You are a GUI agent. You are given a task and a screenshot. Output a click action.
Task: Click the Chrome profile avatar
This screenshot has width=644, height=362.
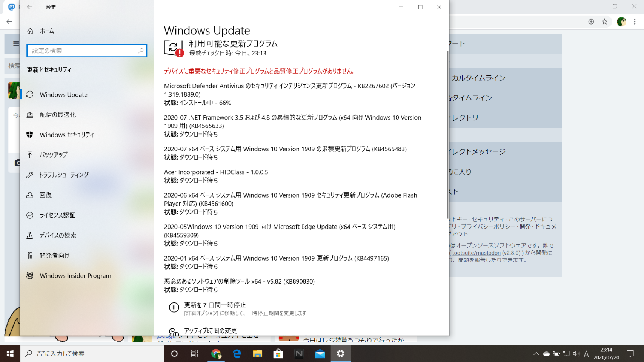pos(621,22)
